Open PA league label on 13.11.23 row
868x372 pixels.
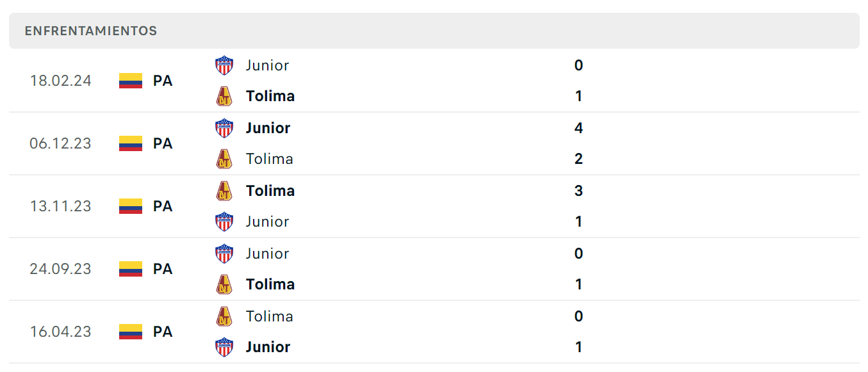pyautogui.click(x=163, y=206)
